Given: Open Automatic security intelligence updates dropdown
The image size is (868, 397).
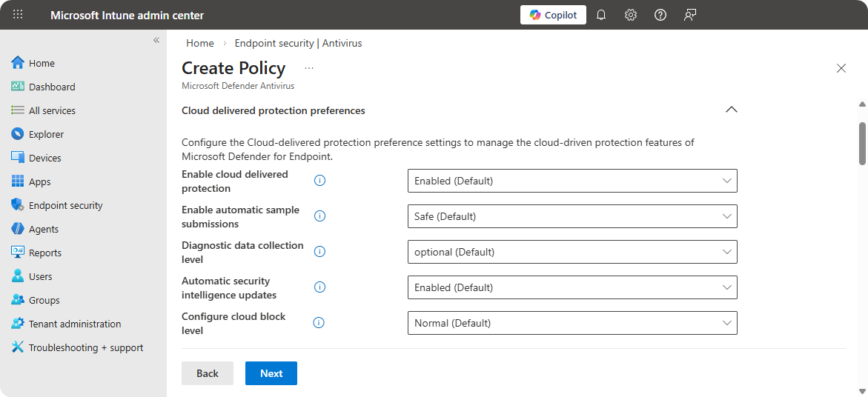Looking at the screenshot, I should [x=572, y=287].
